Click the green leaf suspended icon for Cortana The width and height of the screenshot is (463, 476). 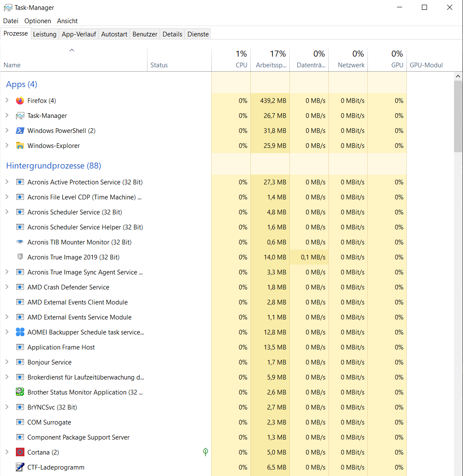(205, 452)
